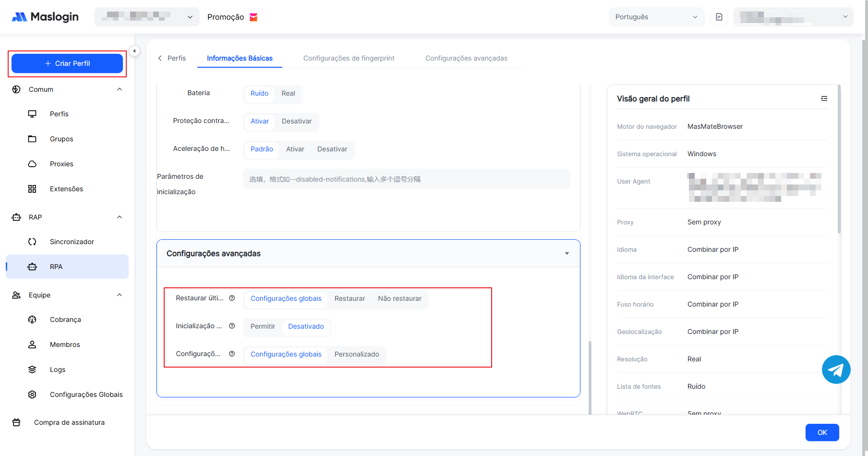
Task: Open Sincronizador from the sidebar
Action: click(72, 242)
